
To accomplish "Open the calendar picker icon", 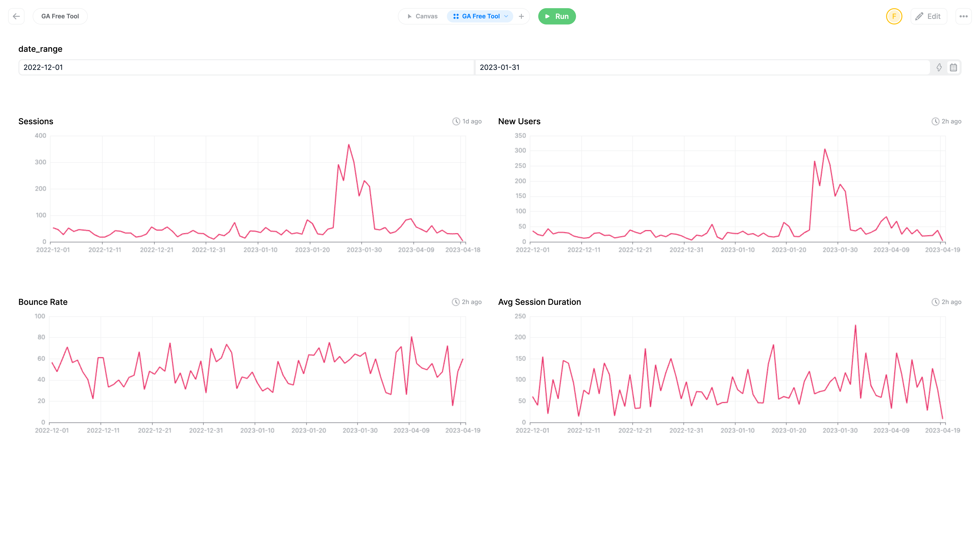I will point(953,67).
